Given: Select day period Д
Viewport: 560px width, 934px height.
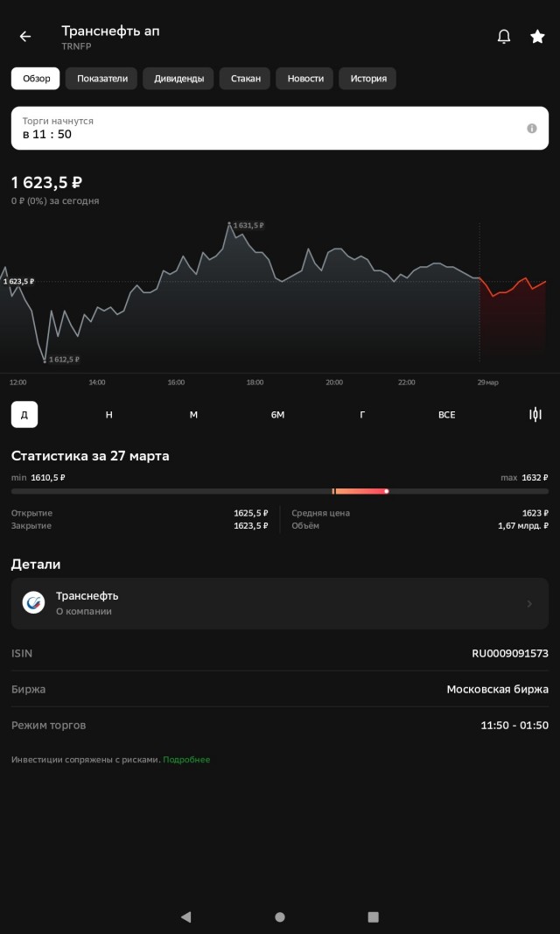Looking at the screenshot, I should pos(24,415).
